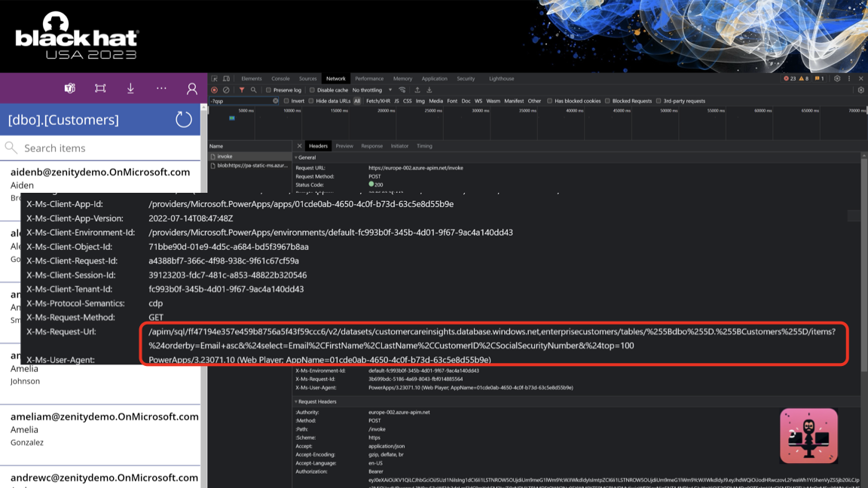This screenshot has height=488, width=868.
Task: Open the DevTools three-dot customize menu
Action: pos(849,78)
